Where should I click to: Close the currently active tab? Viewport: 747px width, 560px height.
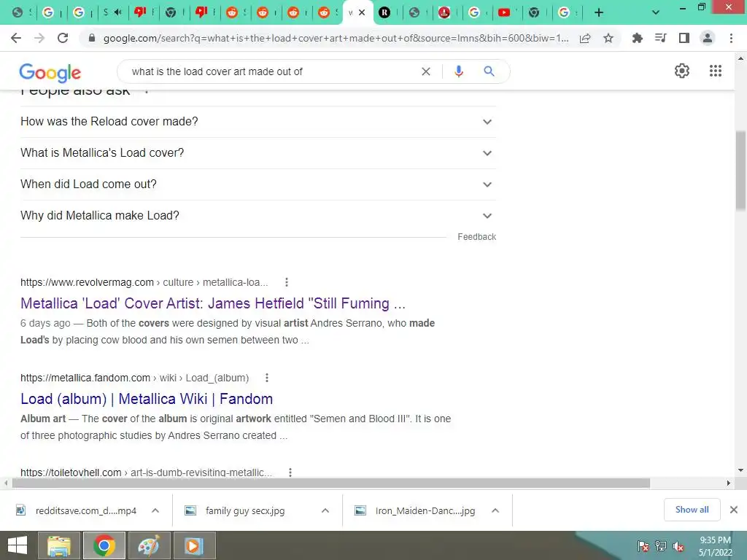click(362, 13)
